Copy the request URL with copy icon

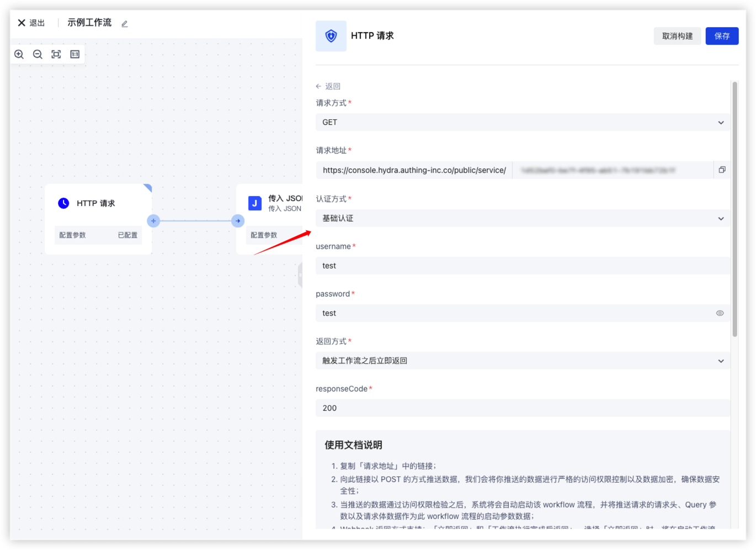[x=722, y=170]
